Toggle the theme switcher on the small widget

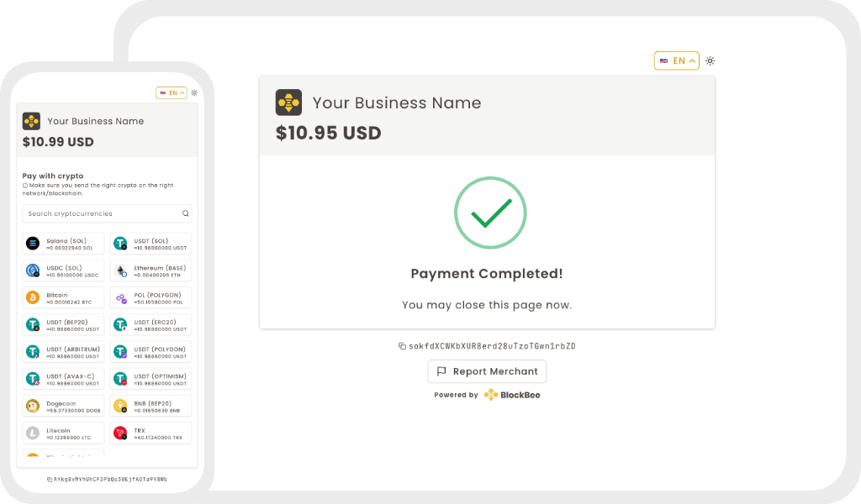(x=193, y=92)
